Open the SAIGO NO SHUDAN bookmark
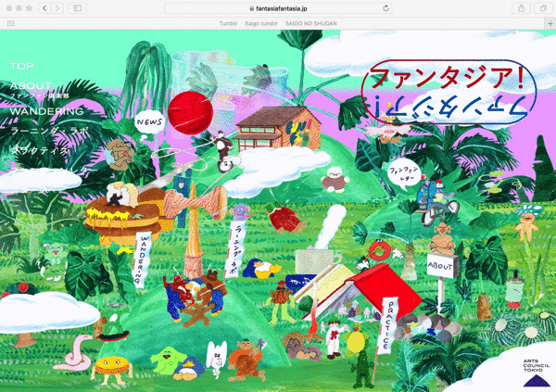The height and width of the screenshot is (392, 556). coord(311,23)
